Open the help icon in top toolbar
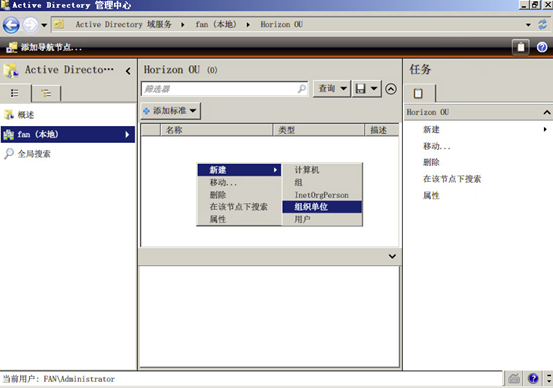This screenshot has width=553, height=388. [542, 47]
